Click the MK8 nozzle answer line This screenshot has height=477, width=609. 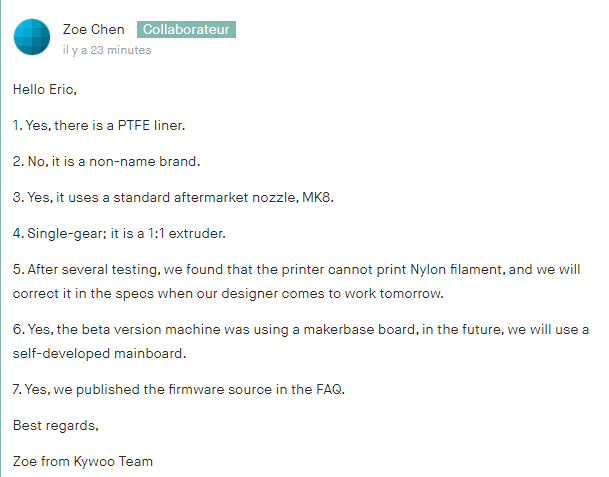(x=173, y=197)
